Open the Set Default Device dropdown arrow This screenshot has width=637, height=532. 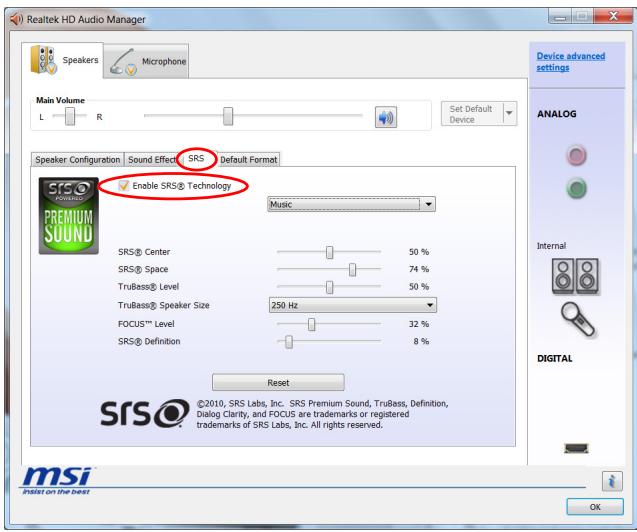point(509,114)
